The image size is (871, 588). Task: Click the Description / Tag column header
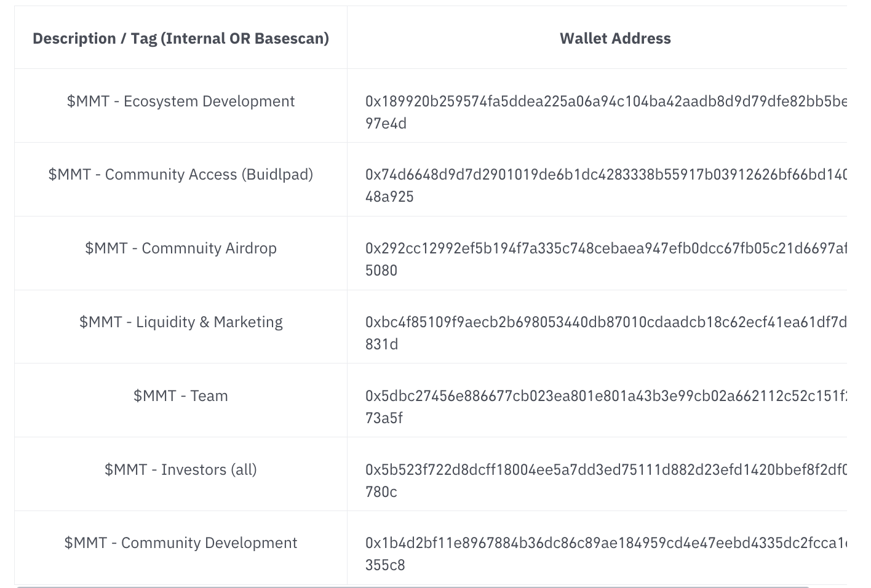coord(181,38)
